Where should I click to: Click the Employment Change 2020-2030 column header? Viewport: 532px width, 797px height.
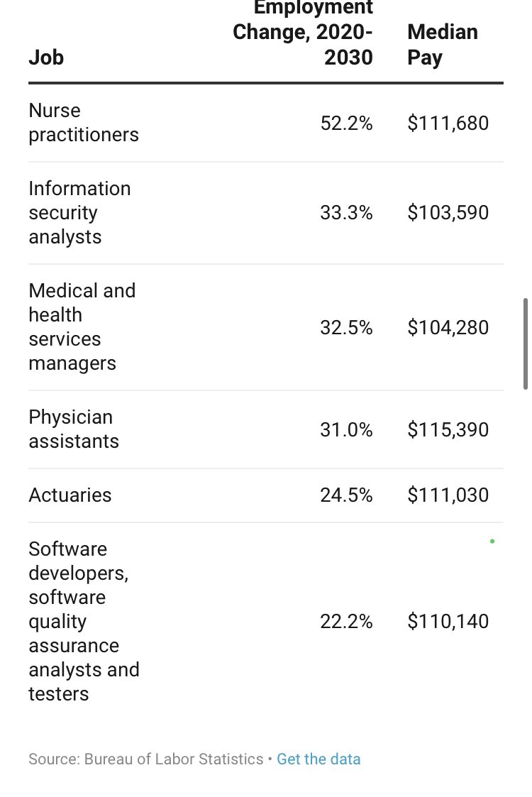[x=303, y=33]
